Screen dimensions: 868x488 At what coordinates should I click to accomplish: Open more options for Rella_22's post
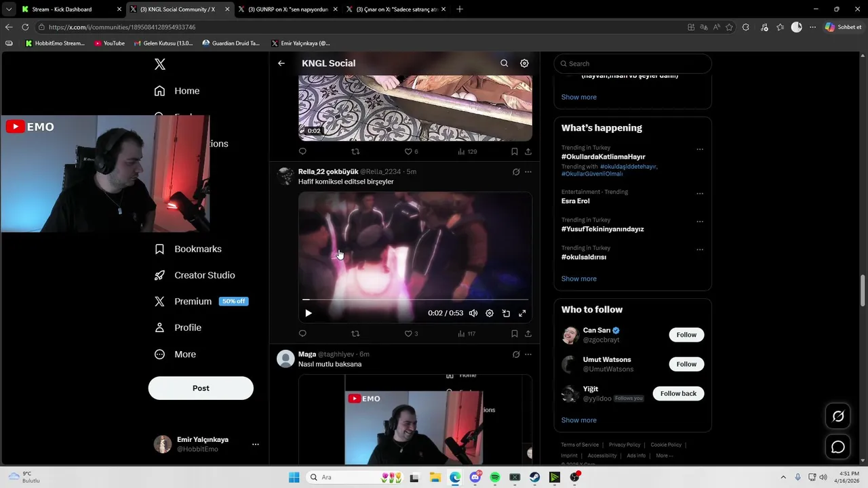(x=528, y=172)
